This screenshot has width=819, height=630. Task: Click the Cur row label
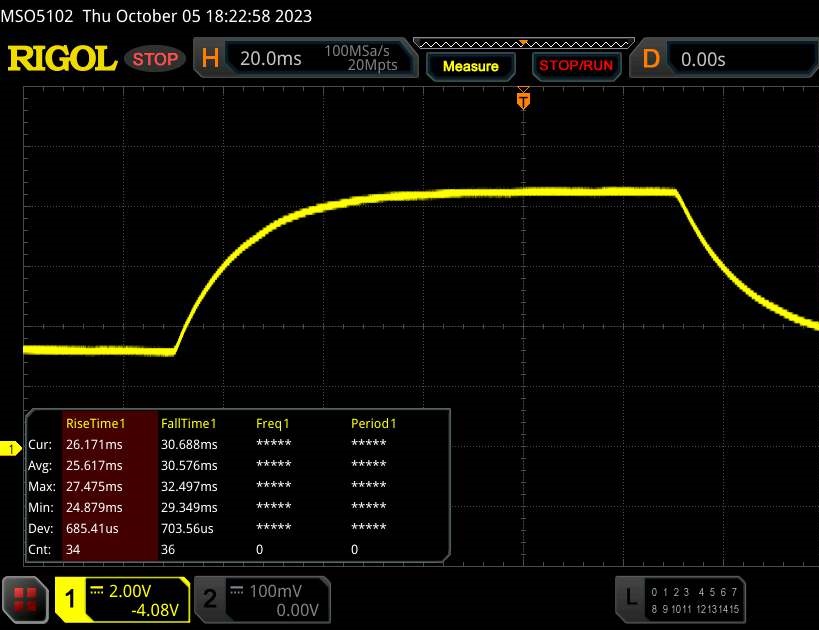coord(40,445)
